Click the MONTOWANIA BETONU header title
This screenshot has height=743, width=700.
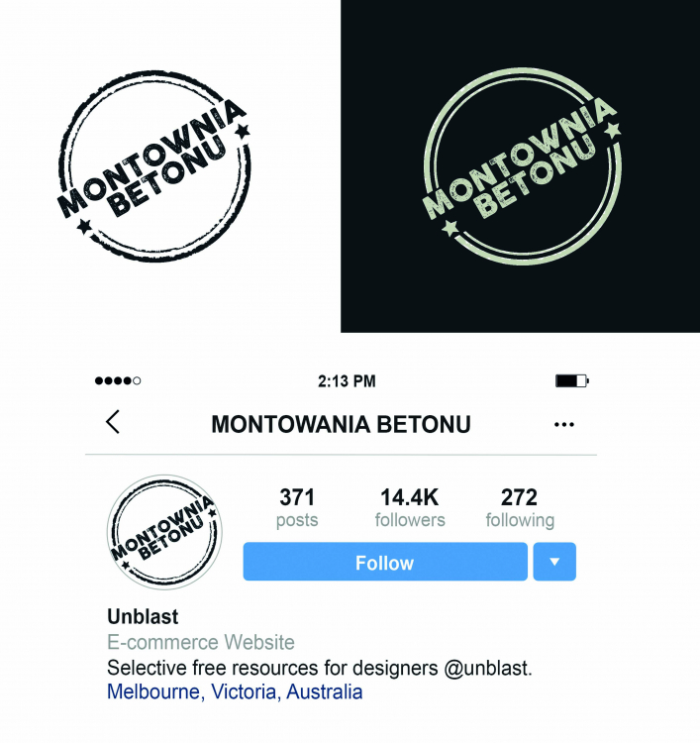point(341,425)
